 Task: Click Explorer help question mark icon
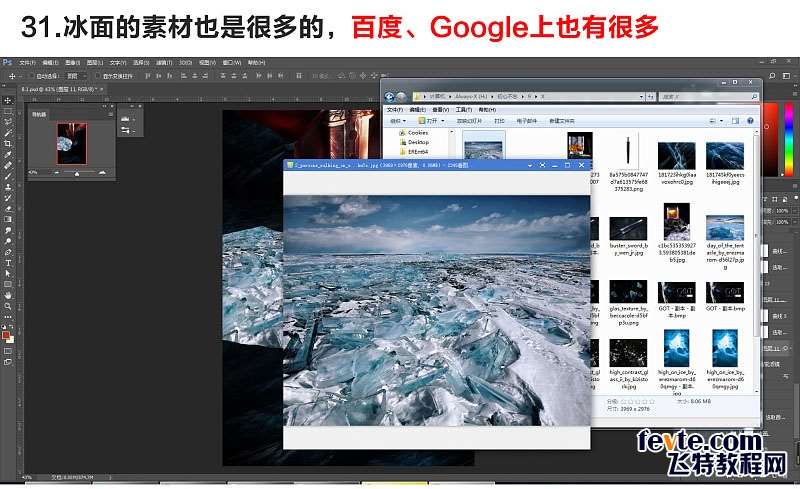pyautogui.click(x=751, y=121)
